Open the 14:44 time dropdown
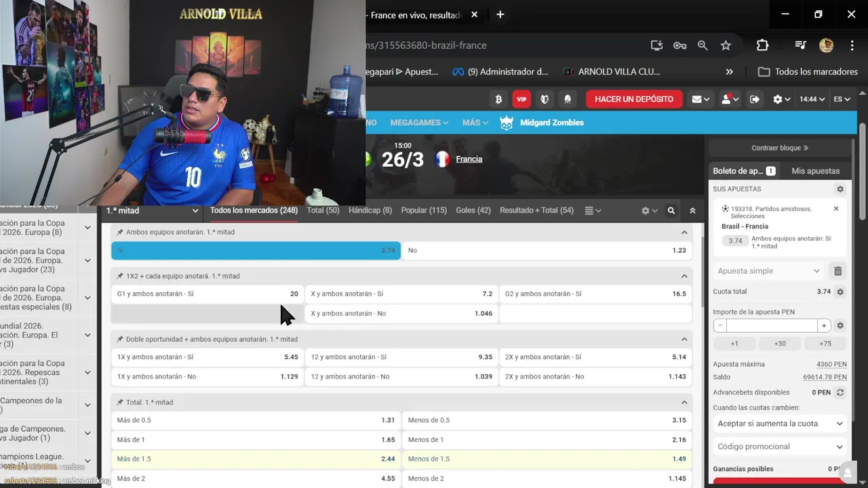Viewport: 868px width, 488px height. (x=812, y=99)
